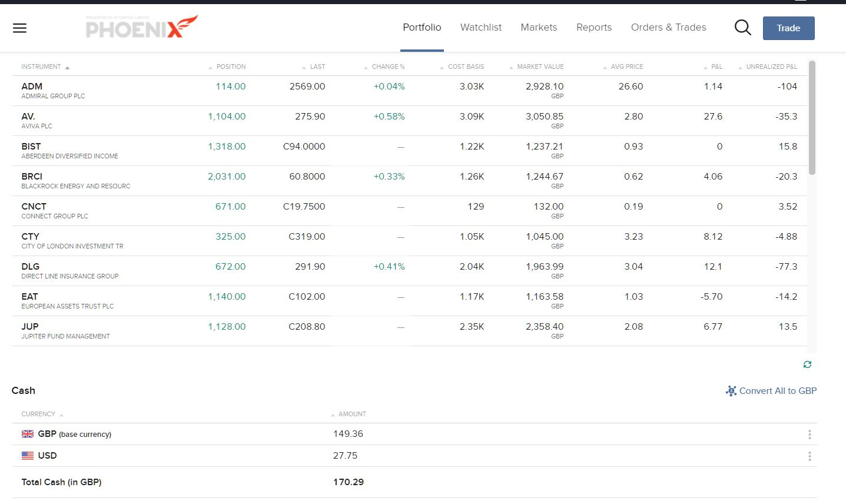The image size is (846, 504).
Task: Sort by Cost Basis column
Action: pos(462,67)
